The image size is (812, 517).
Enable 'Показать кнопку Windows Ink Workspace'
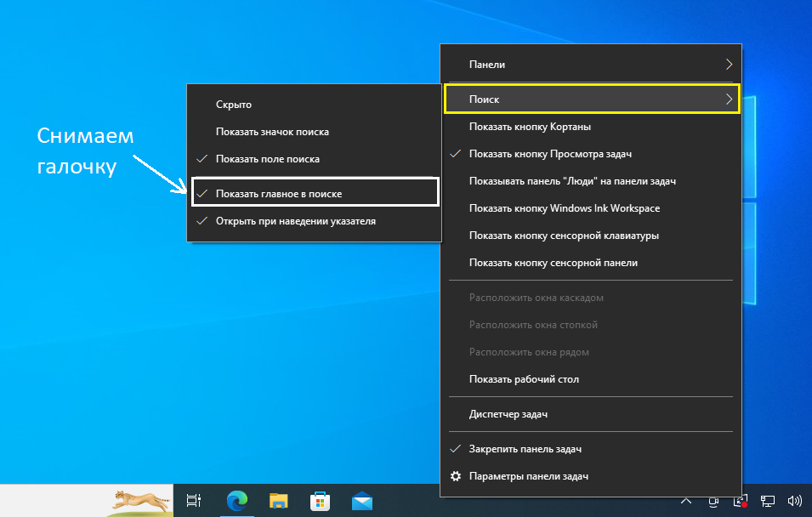coord(591,208)
